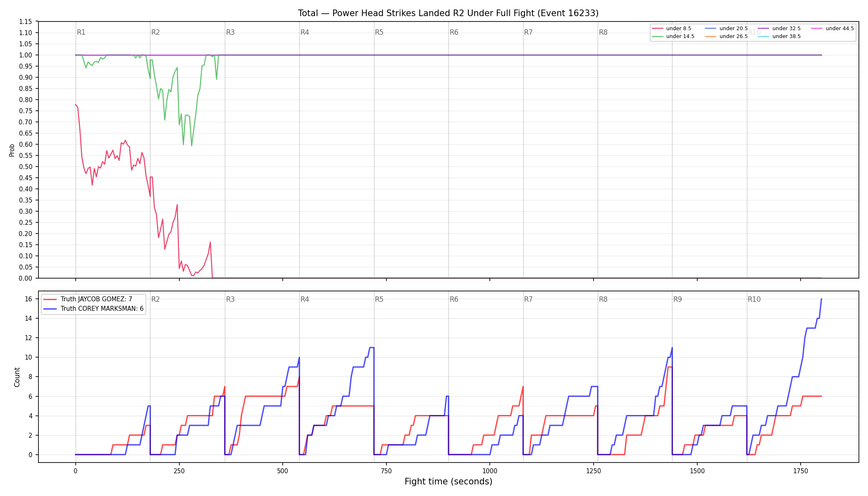
Task: Click the 10 tick on the Count axis
Action: pyautogui.click(x=29, y=358)
